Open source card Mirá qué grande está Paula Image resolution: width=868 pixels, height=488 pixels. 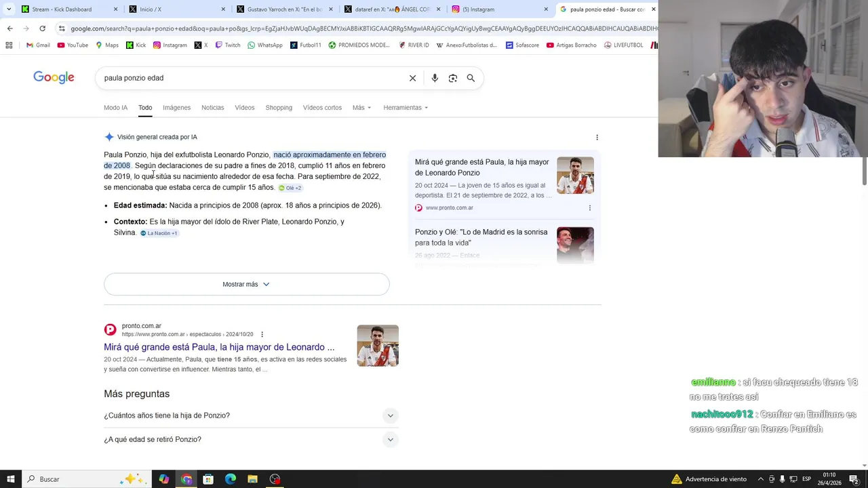pyautogui.click(x=482, y=167)
